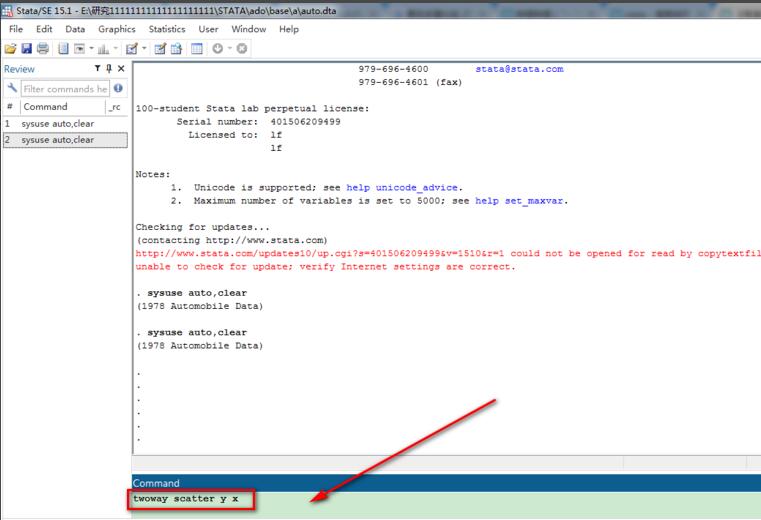
Task: Click the Command input field with 'twoway scatter y x'
Action: point(447,504)
